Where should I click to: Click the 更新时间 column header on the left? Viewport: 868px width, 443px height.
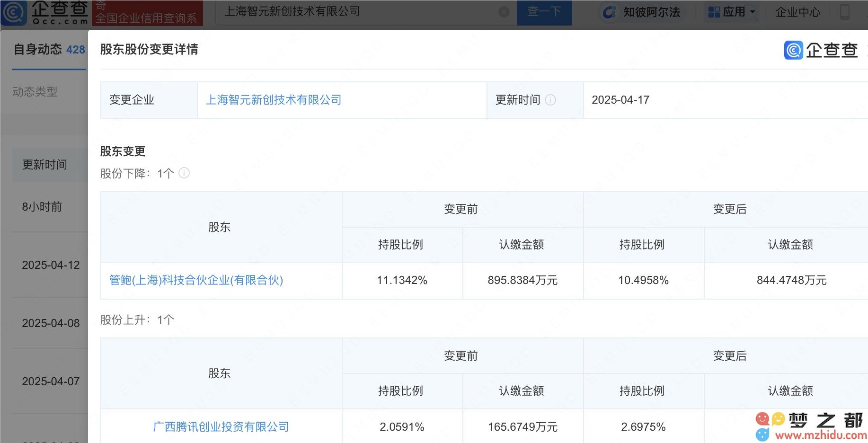44,165
